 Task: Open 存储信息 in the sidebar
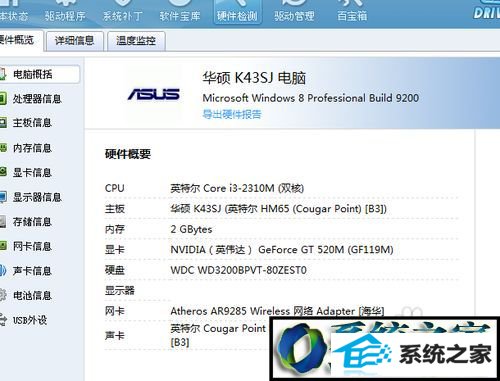click(x=32, y=222)
